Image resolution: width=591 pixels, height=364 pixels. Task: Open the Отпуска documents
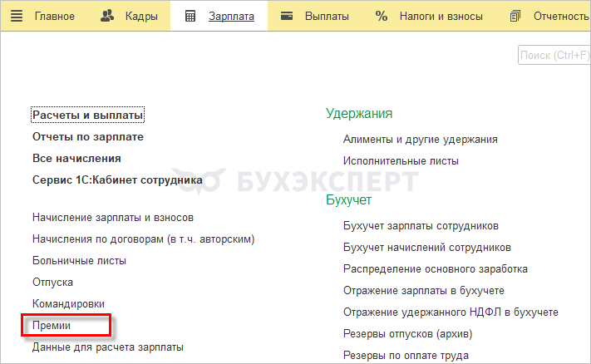coord(53,283)
